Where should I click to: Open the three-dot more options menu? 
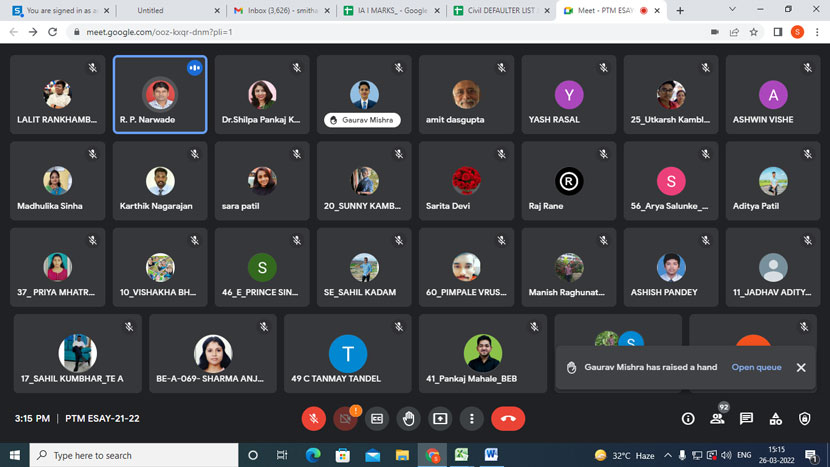click(x=471, y=419)
